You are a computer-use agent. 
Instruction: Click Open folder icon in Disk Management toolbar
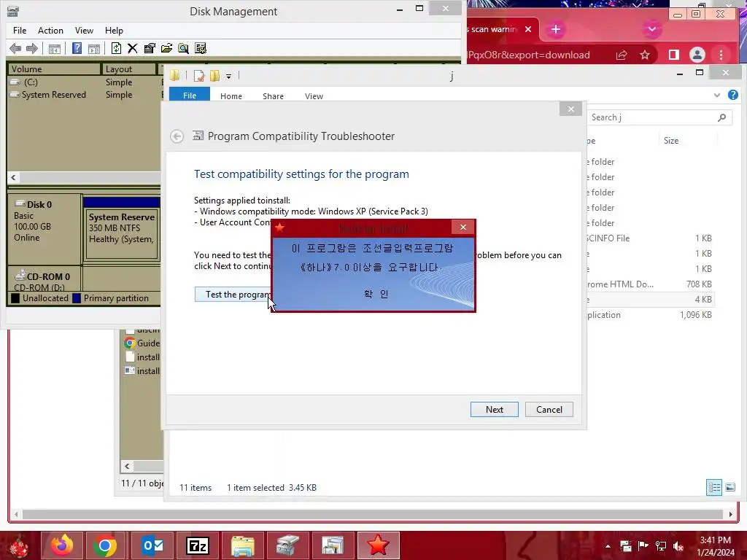(x=166, y=48)
